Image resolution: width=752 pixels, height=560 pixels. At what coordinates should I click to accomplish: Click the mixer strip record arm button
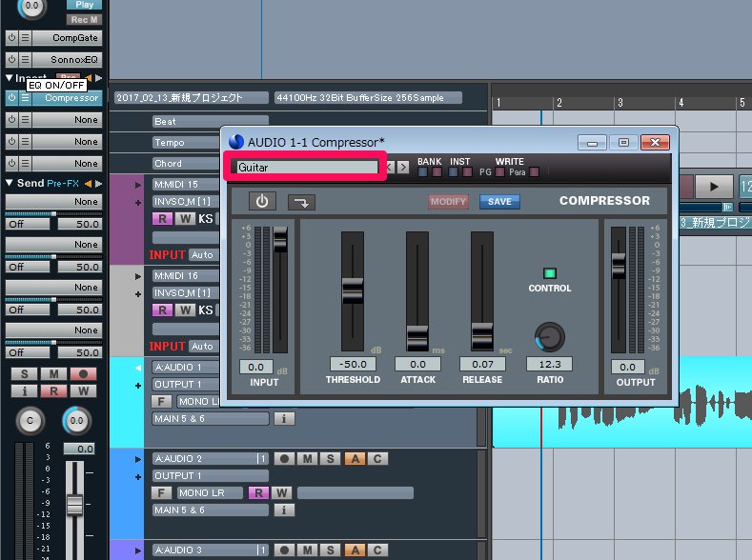[x=84, y=373]
